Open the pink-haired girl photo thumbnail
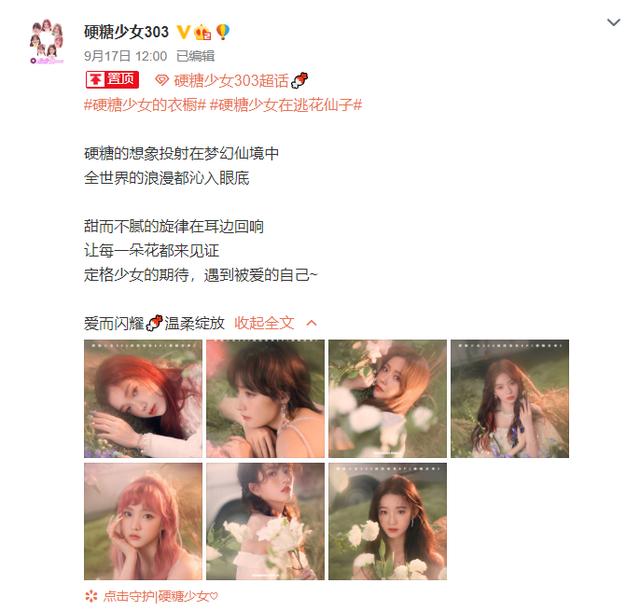The width and height of the screenshot is (640, 611). point(143,521)
